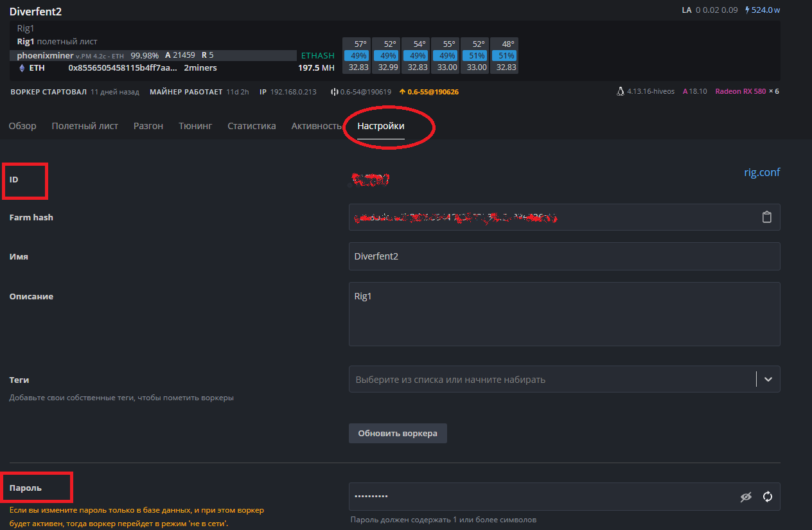Image resolution: width=812 pixels, height=530 pixels.
Task: Click the AMD driver version 18.10
Action: [694, 91]
